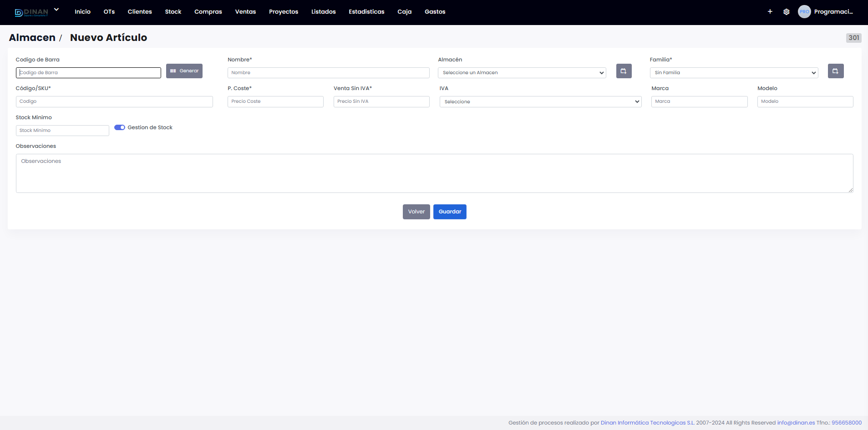Image resolution: width=868 pixels, height=430 pixels.
Task: Click the Volver button
Action: (x=416, y=212)
